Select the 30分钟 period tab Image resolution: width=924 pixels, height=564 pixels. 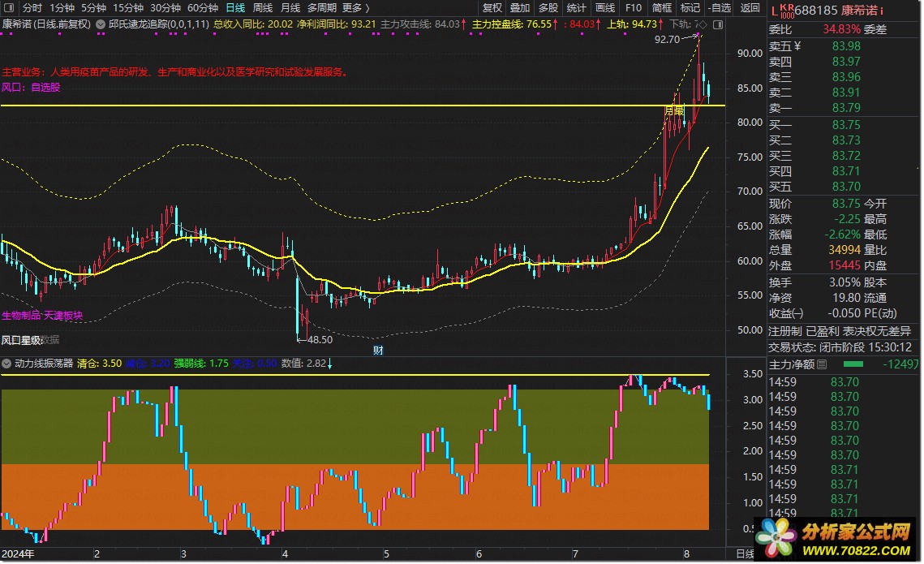pyautogui.click(x=165, y=7)
